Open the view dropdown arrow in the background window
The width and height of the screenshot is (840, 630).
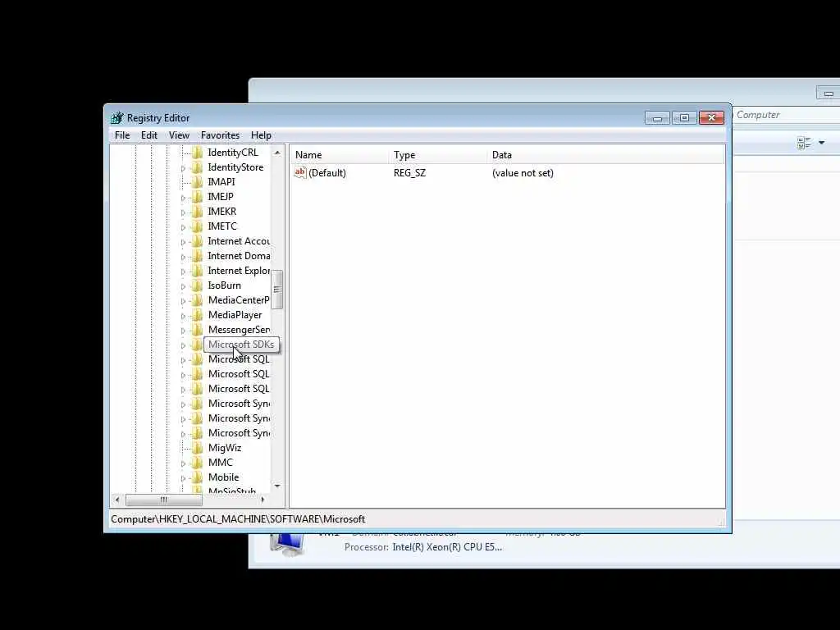click(821, 143)
